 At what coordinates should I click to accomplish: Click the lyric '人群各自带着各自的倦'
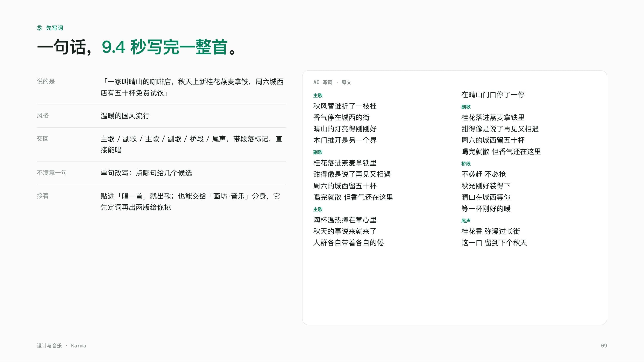pyautogui.click(x=348, y=243)
